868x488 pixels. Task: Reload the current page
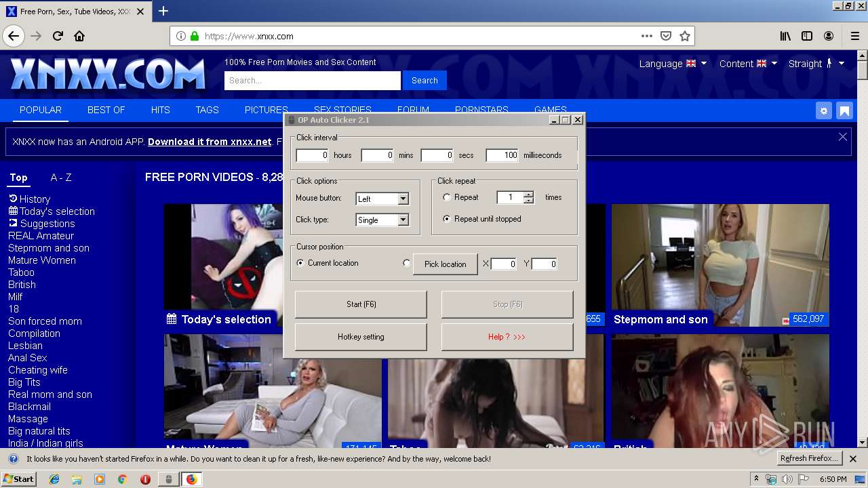pyautogui.click(x=58, y=36)
